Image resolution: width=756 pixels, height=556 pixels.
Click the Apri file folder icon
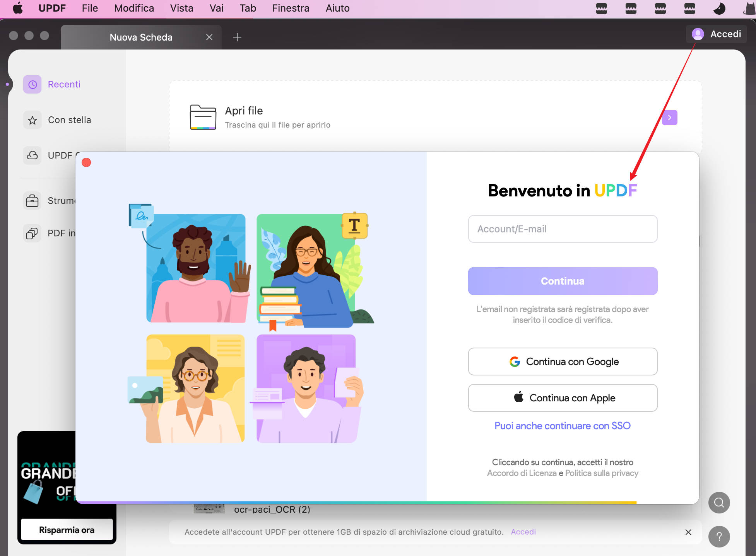click(x=203, y=117)
